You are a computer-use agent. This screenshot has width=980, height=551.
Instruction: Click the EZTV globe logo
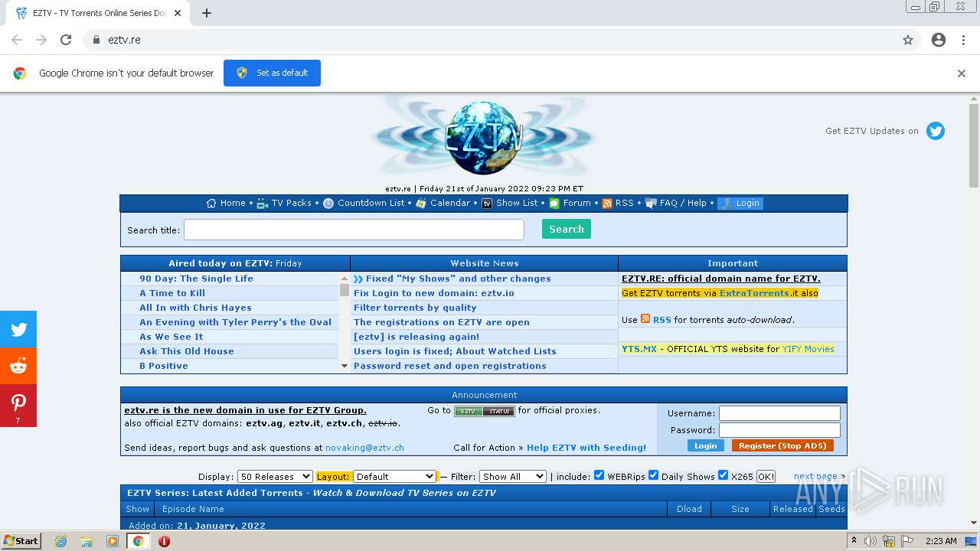(484, 139)
